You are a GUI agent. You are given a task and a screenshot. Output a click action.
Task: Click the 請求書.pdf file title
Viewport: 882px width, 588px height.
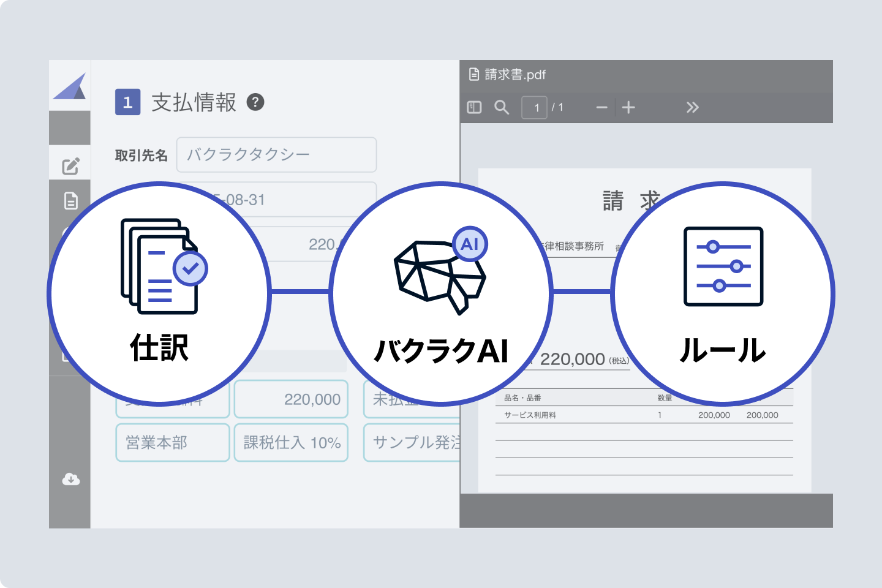coord(515,75)
